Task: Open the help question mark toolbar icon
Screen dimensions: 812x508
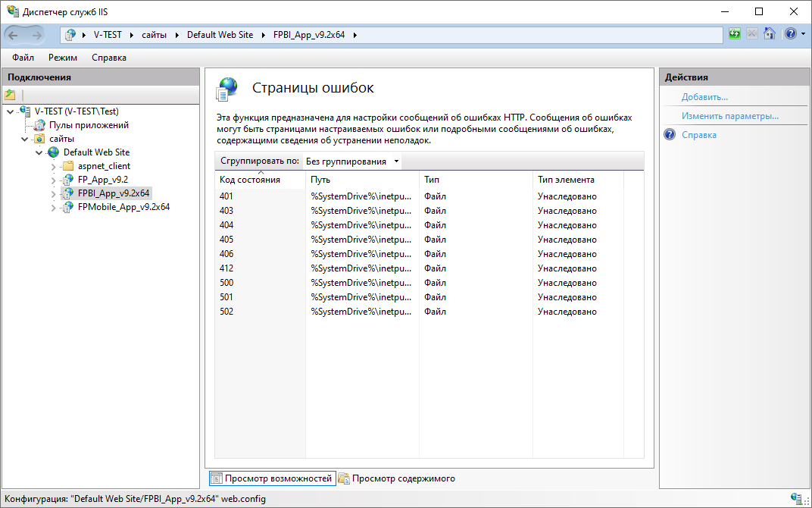Action: 790,34
